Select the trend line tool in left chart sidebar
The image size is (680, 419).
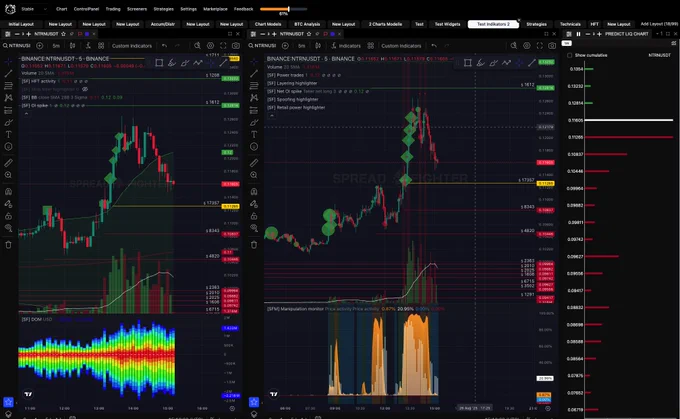8,73
